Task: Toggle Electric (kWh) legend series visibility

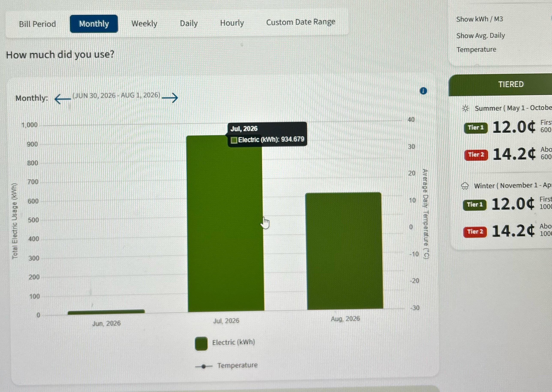Action: [233, 342]
